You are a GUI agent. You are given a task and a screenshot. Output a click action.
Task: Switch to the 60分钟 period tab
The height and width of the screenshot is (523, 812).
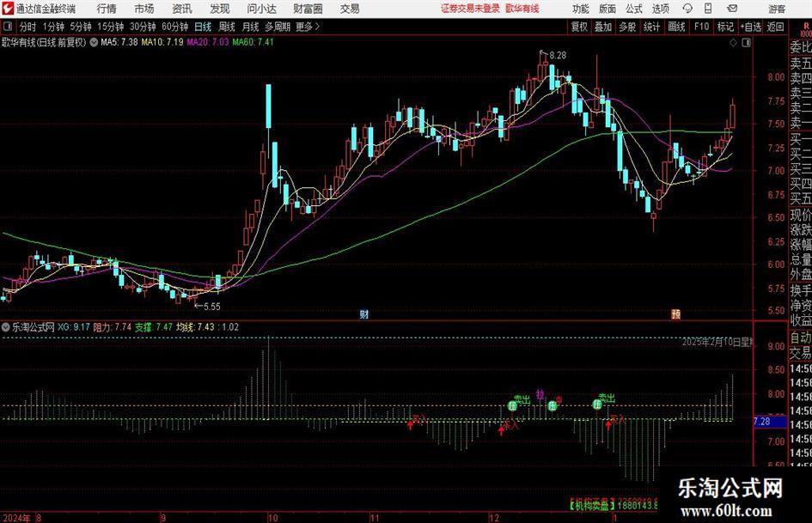coord(175,27)
